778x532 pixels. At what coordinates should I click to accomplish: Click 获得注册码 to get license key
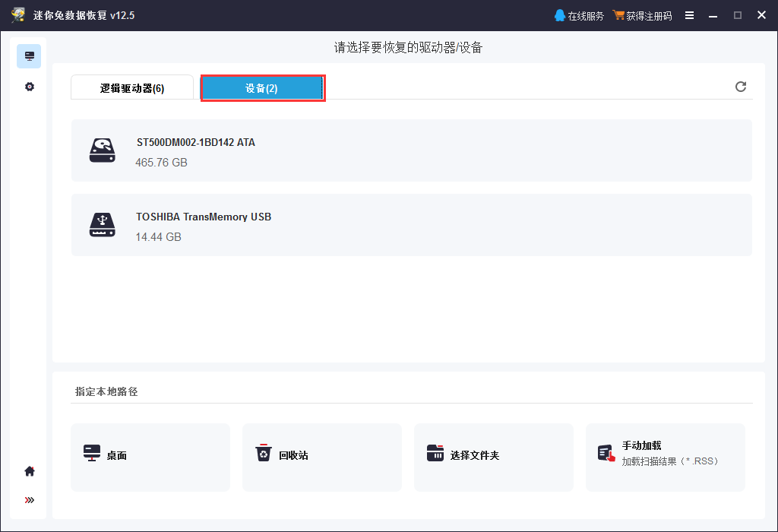coord(643,16)
